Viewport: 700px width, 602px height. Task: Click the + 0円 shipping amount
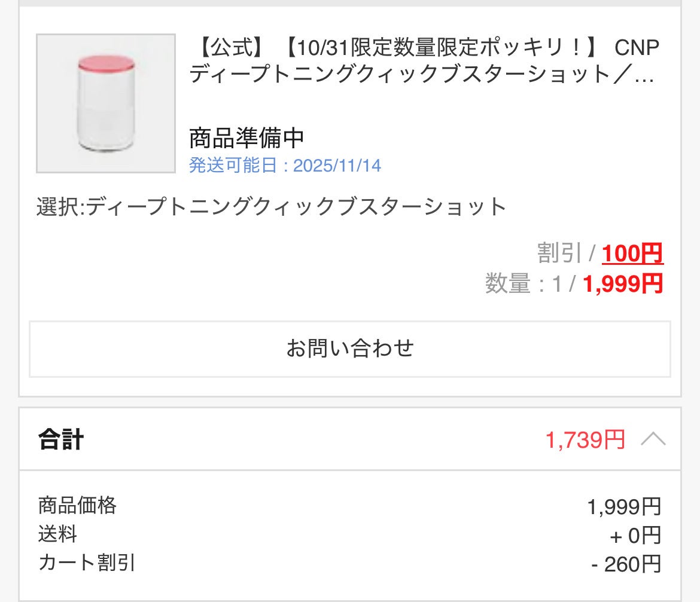click(x=635, y=536)
